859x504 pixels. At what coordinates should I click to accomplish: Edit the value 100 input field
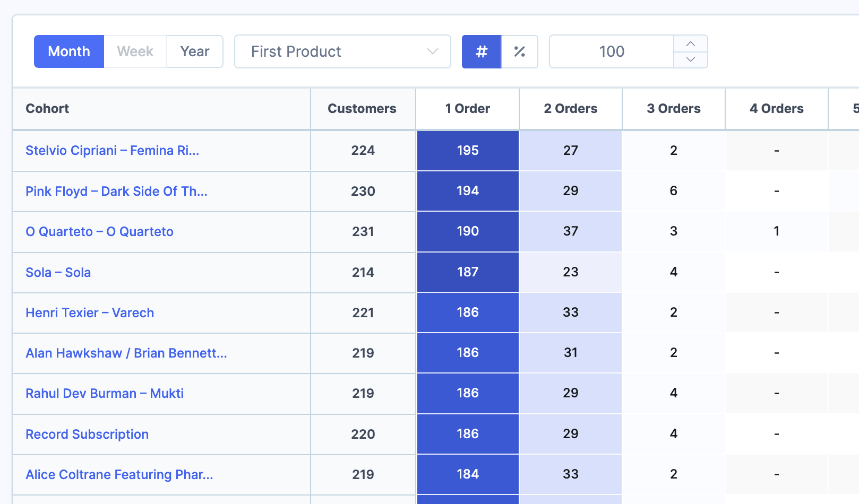click(x=612, y=51)
